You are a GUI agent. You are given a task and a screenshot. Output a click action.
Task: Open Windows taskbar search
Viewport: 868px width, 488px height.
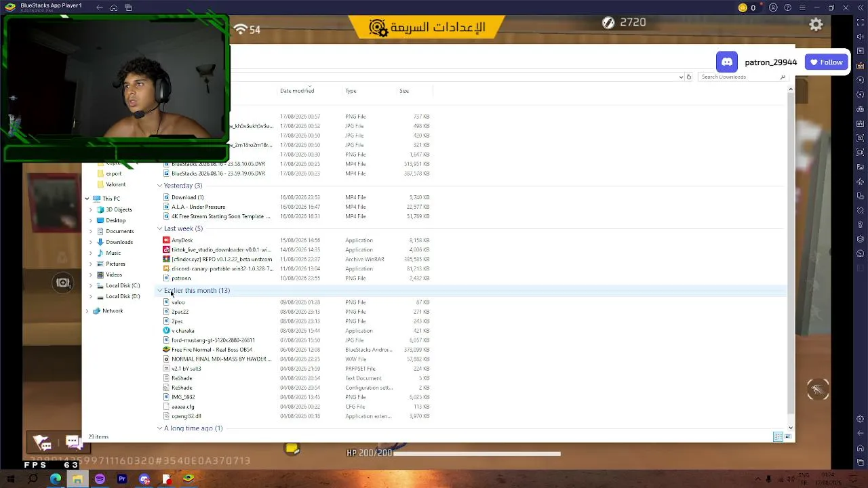(x=33, y=479)
